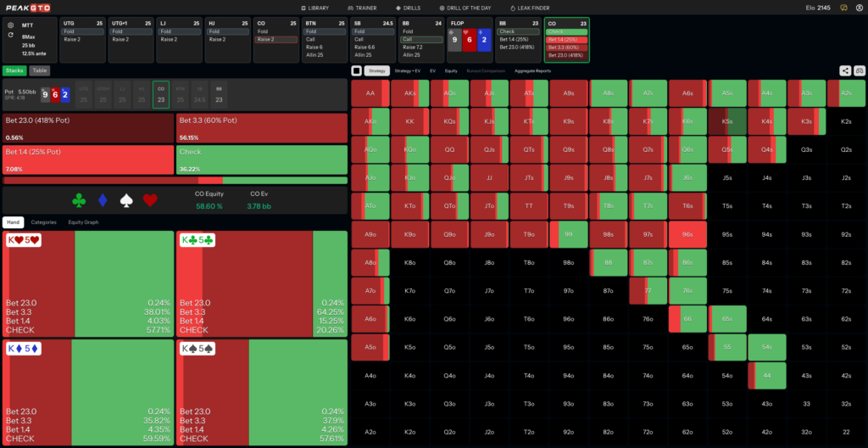
Task: Click the strategy frequency bar under the actions
Action: click(x=175, y=181)
